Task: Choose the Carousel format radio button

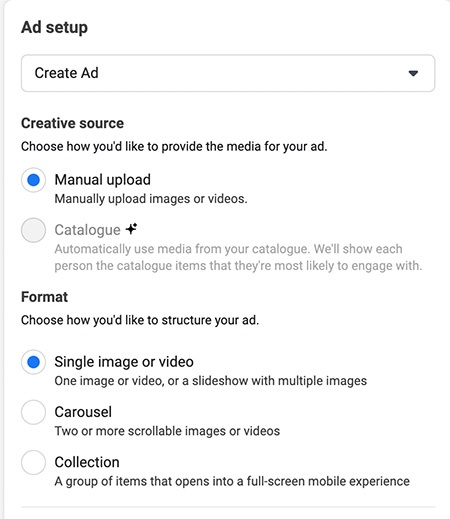Action: (x=33, y=412)
